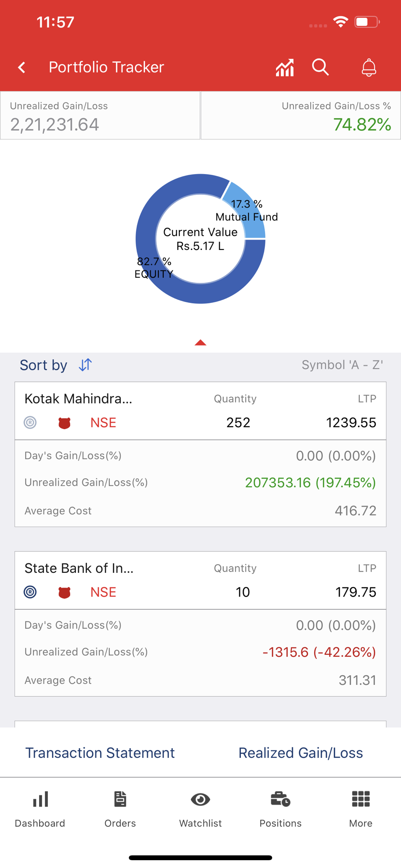Screen dimensions: 401x868
Task: Open the Orders tab
Action: [120, 810]
